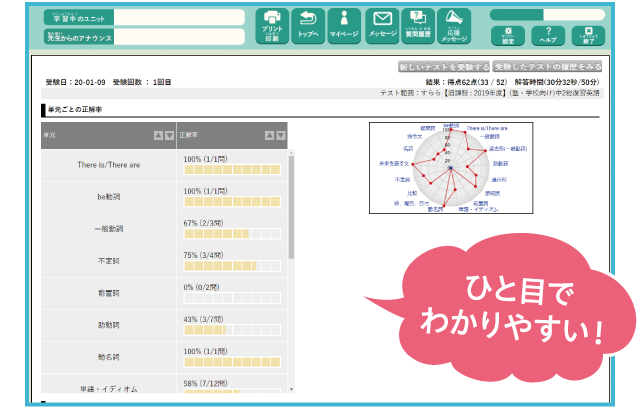
Task: Go back with the トップへ icon
Action: point(308,26)
